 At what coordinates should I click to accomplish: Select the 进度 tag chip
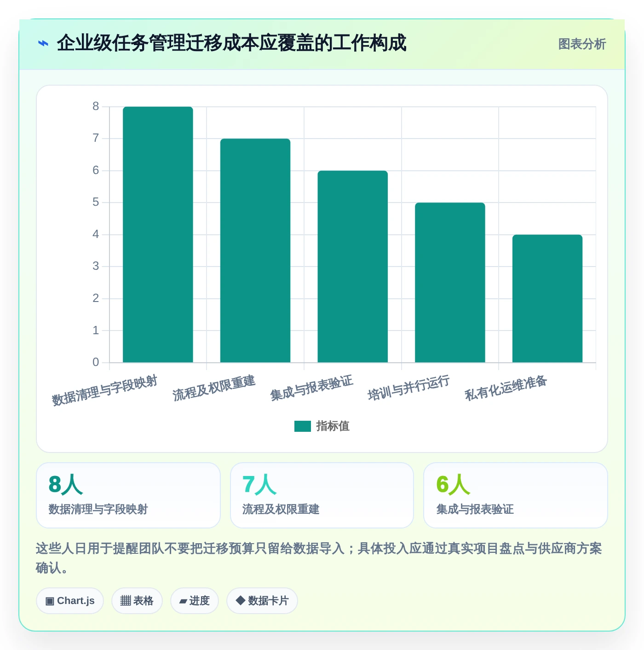pos(195,601)
